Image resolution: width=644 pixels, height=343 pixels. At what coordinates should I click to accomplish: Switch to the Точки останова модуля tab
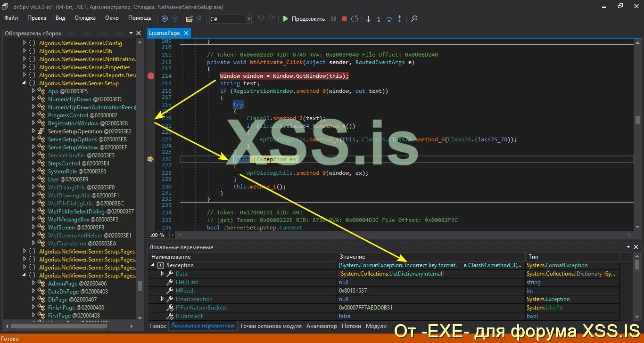(271, 326)
